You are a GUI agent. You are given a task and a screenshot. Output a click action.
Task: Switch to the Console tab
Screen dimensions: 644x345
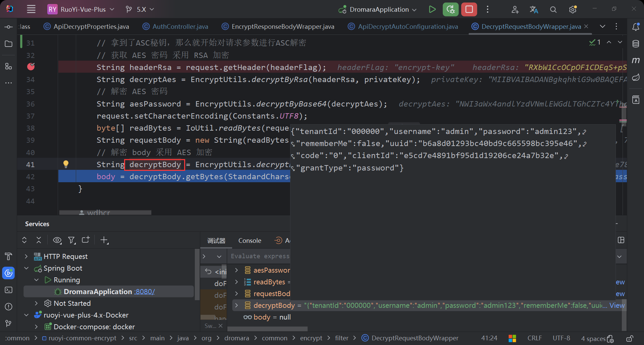250,240
